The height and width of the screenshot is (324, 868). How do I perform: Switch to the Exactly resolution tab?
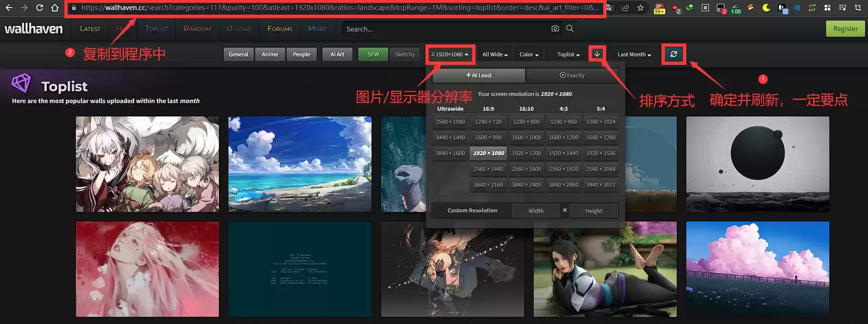click(572, 75)
